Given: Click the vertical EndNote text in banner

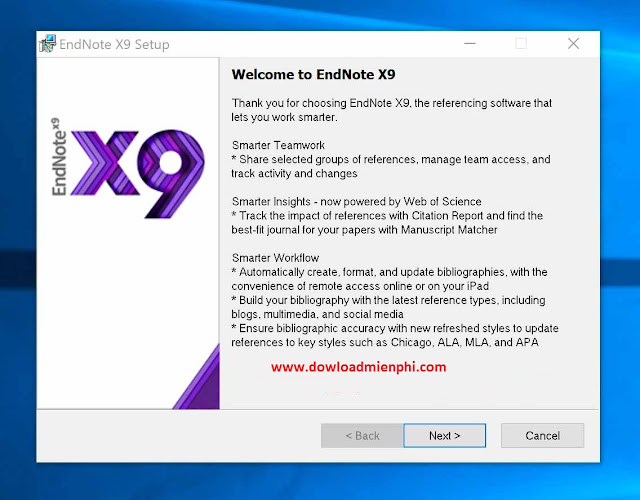Looking at the screenshot, I should tap(61, 158).
